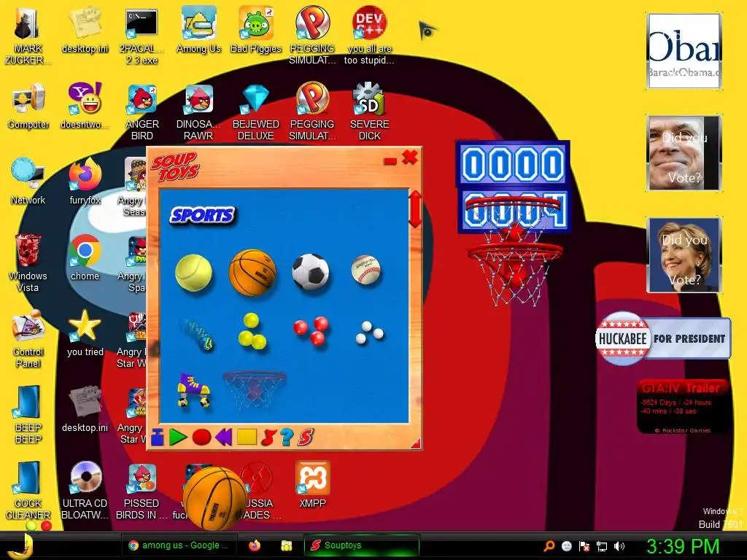Viewport: 747px width, 560px height.
Task: Open the Control Panel desktop icon
Action: click(28, 339)
